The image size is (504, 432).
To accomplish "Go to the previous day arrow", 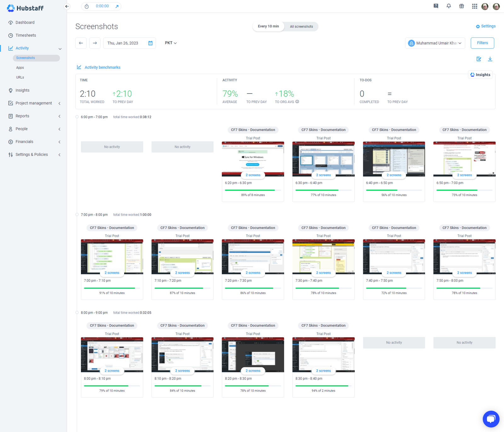I will [81, 43].
